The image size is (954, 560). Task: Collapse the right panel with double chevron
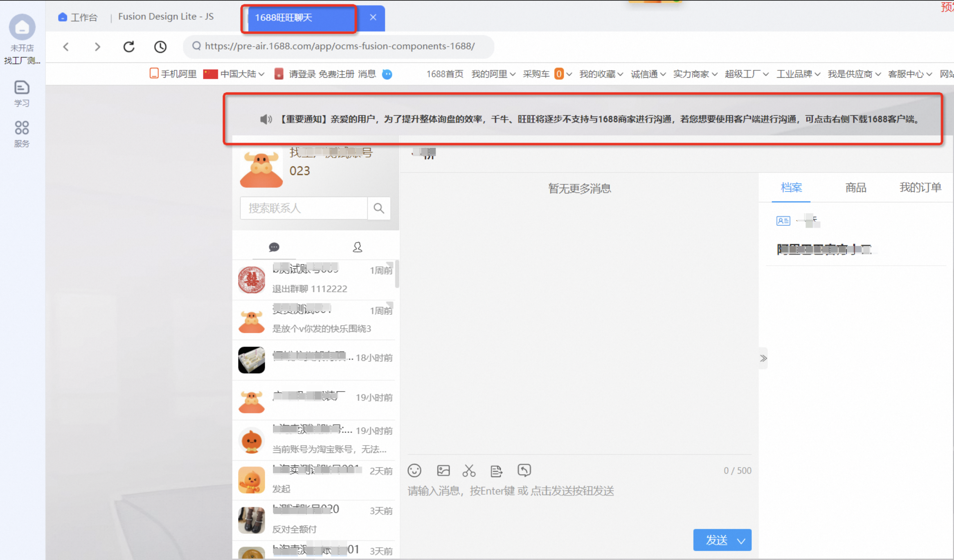[x=763, y=358]
